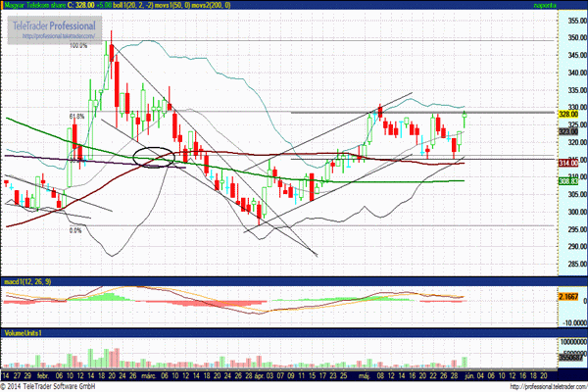The width and height of the screenshot is (588, 392).
Task: Click the -10.0000 MACD axis value
Action: point(574,322)
